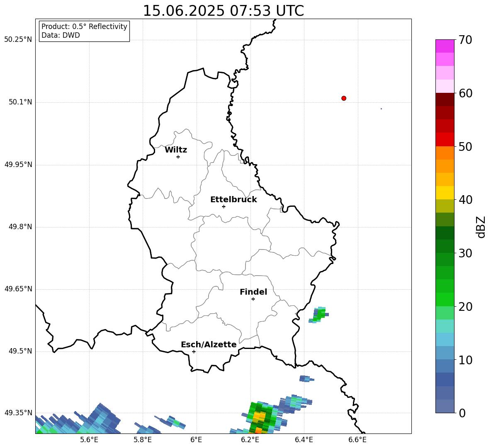Image resolution: width=491 pixels, height=448 pixels.
Task: Click the Ettelbruck station label
Action: 233,200
